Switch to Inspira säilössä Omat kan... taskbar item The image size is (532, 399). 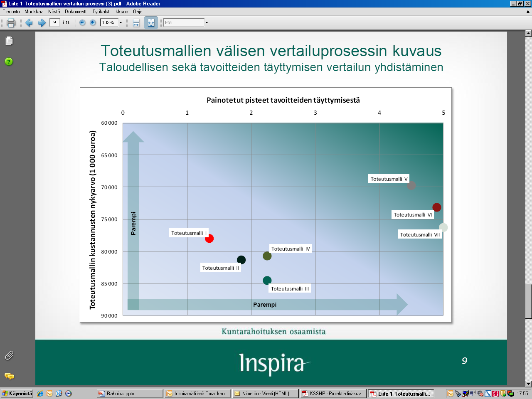[198, 394]
